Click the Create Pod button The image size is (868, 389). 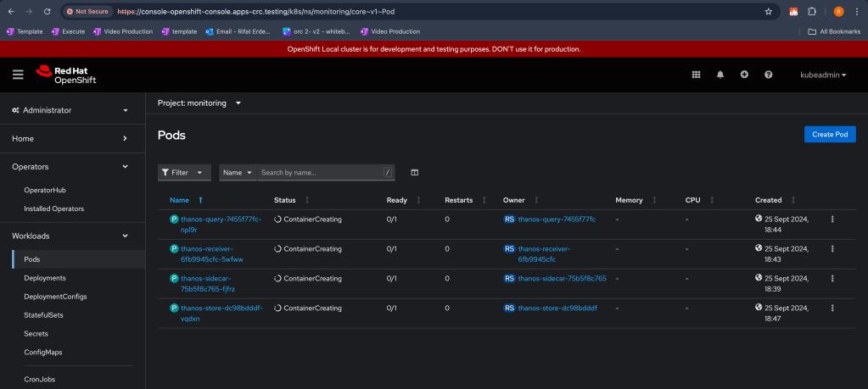pyautogui.click(x=830, y=134)
